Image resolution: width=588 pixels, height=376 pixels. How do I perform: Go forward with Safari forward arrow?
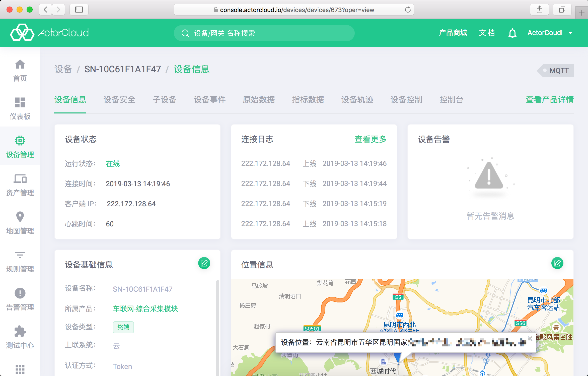(x=58, y=10)
